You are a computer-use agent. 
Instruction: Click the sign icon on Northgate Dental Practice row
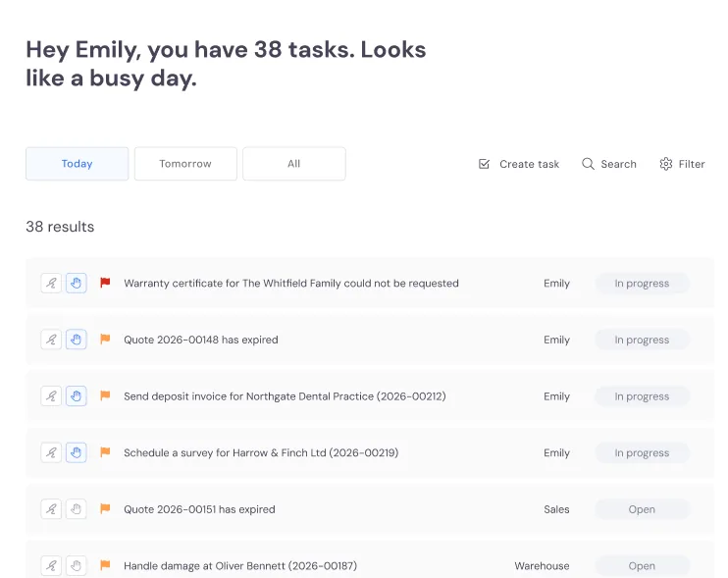pos(51,396)
